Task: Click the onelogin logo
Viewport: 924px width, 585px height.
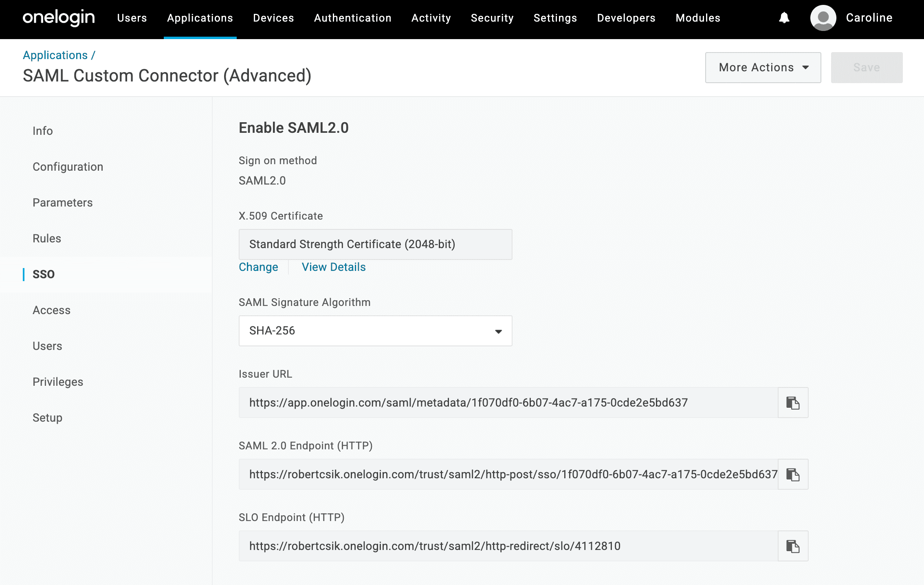Action: [x=59, y=17]
